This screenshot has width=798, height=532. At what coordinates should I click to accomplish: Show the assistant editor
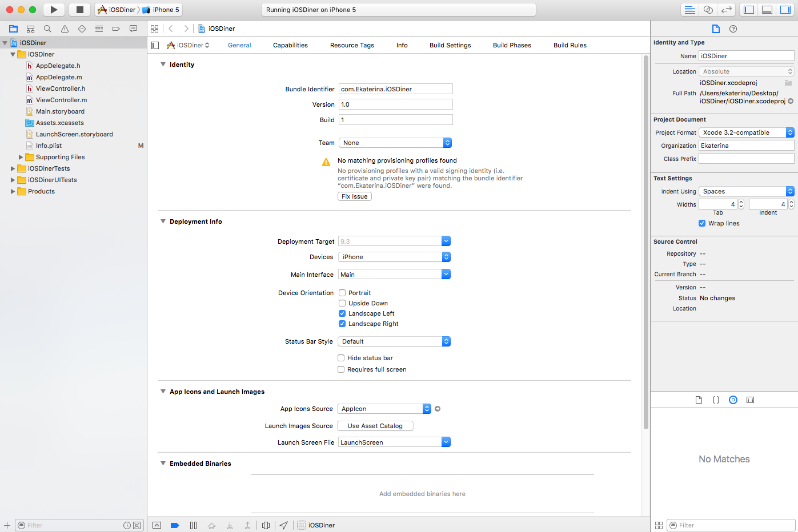(x=708, y=10)
